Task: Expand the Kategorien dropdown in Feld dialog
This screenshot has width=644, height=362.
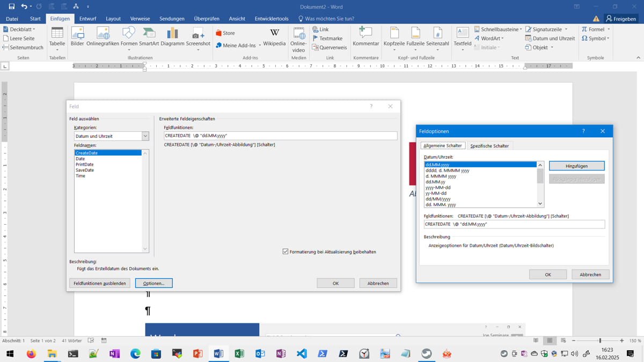Action: [x=145, y=136]
